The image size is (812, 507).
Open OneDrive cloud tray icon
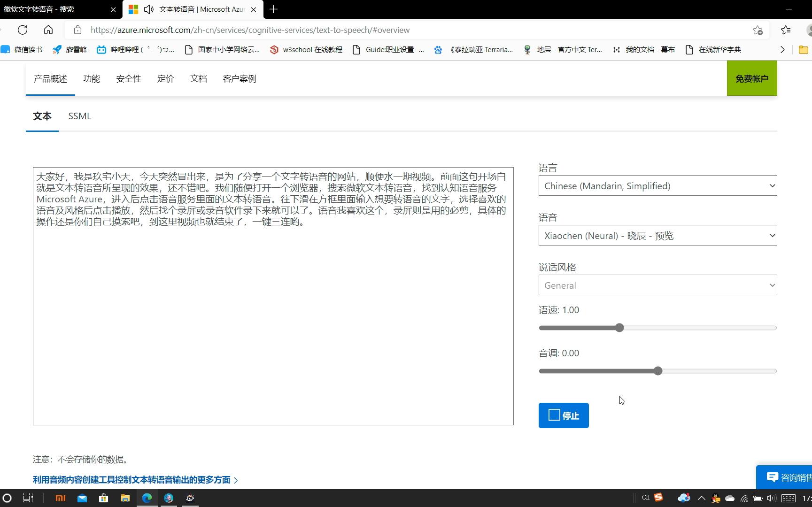pos(730,498)
